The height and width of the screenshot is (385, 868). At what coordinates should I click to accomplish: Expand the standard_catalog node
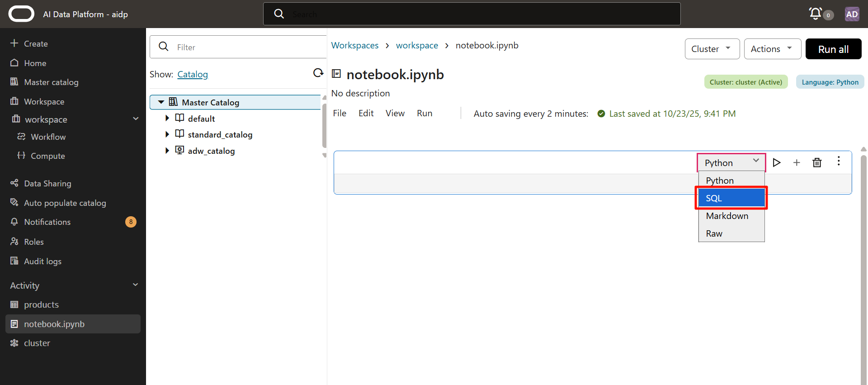click(x=167, y=134)
